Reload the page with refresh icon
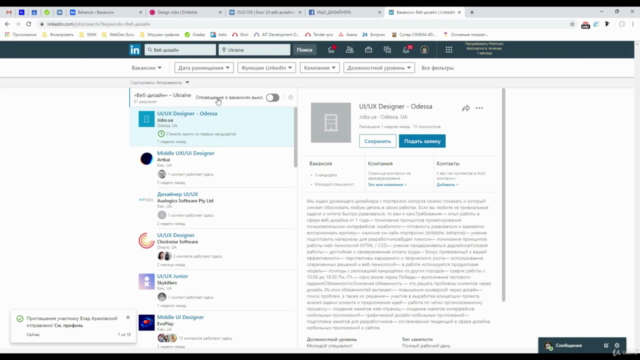Viewport: 640px width, 360px height. click(29, 24)
